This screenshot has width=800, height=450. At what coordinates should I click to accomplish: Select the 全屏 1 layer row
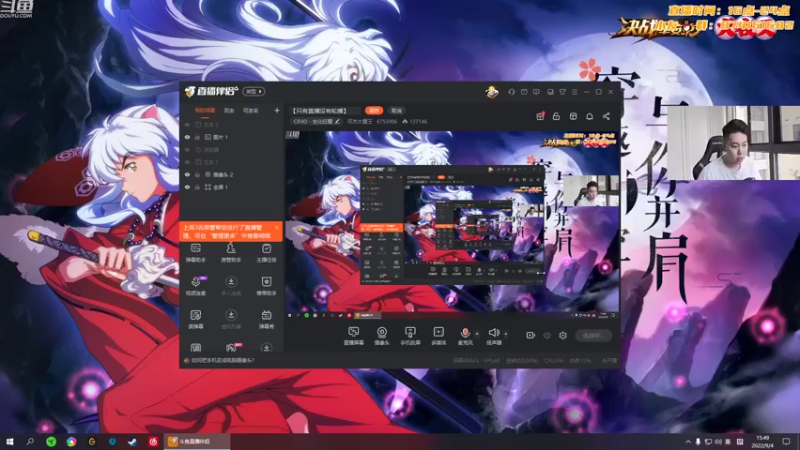point(231,187)
